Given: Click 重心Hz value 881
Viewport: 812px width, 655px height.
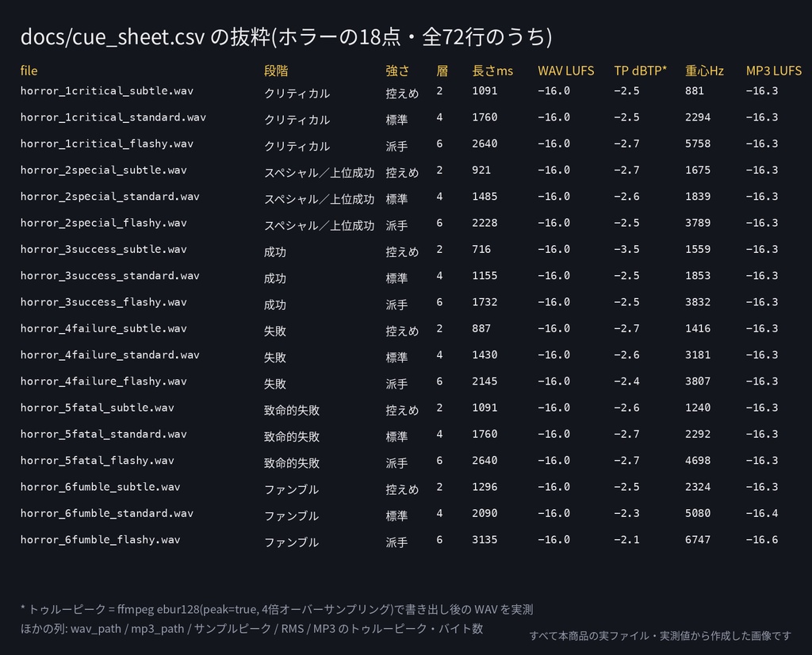Looking at the screenshot, I should pos(695,90).
